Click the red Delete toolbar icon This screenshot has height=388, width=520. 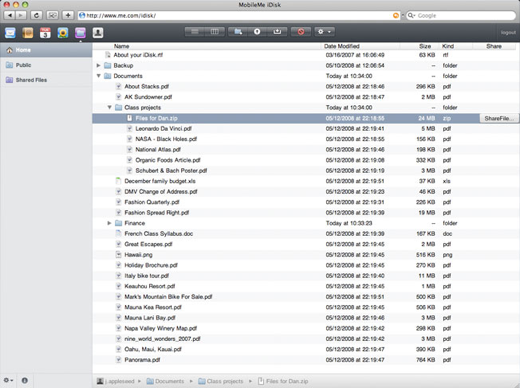301,32
